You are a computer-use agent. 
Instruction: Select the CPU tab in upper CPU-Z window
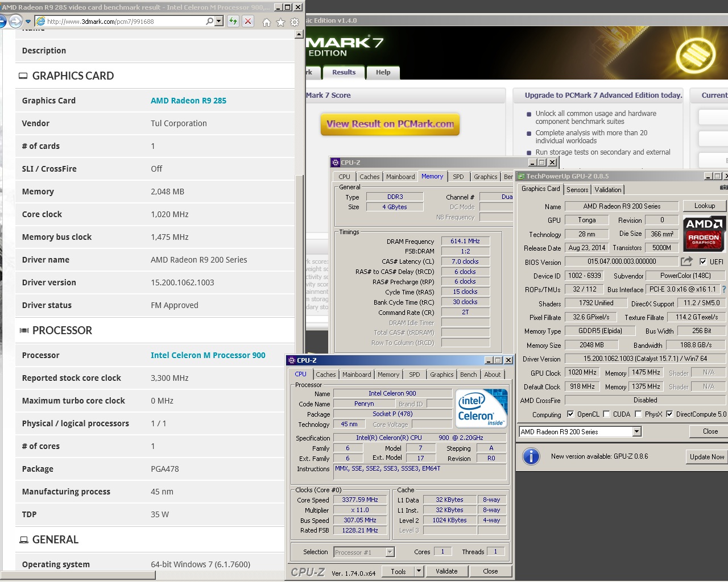(345, 177)
